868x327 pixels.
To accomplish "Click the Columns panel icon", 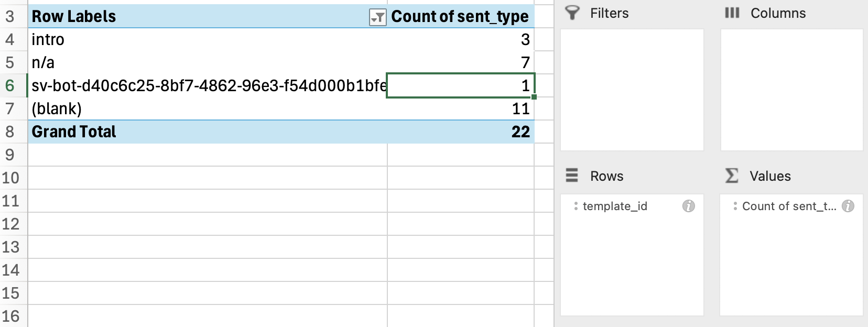I will pyautogui.click(x=732, y=13).
